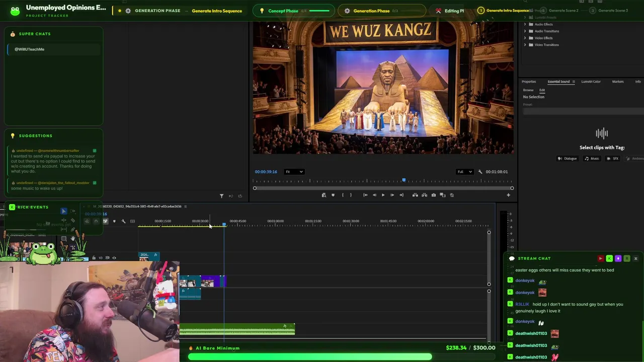This screenshot has width=644, height=362.
Task: Open Program Monitor wrench settings
Action: click(x=480, y=172)
